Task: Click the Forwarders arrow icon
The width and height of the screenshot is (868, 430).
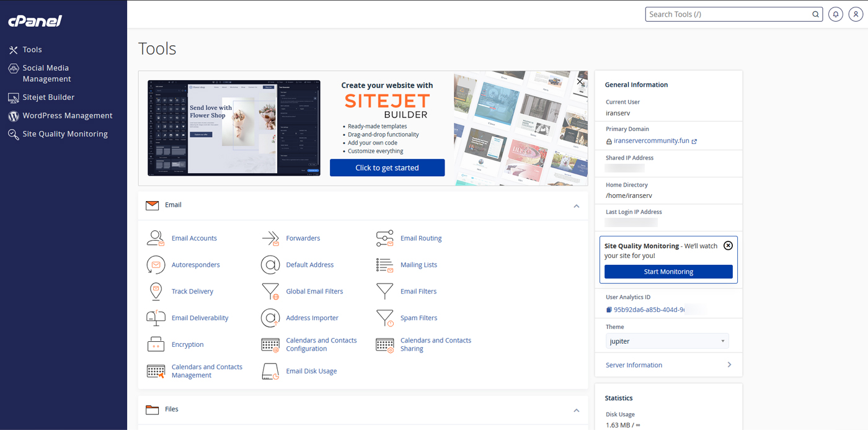Action: [x=270, y=238]
